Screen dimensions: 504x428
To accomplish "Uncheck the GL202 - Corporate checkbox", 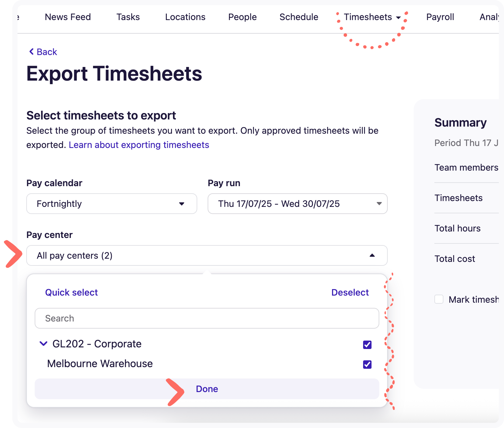I will (x=367, y=345).
